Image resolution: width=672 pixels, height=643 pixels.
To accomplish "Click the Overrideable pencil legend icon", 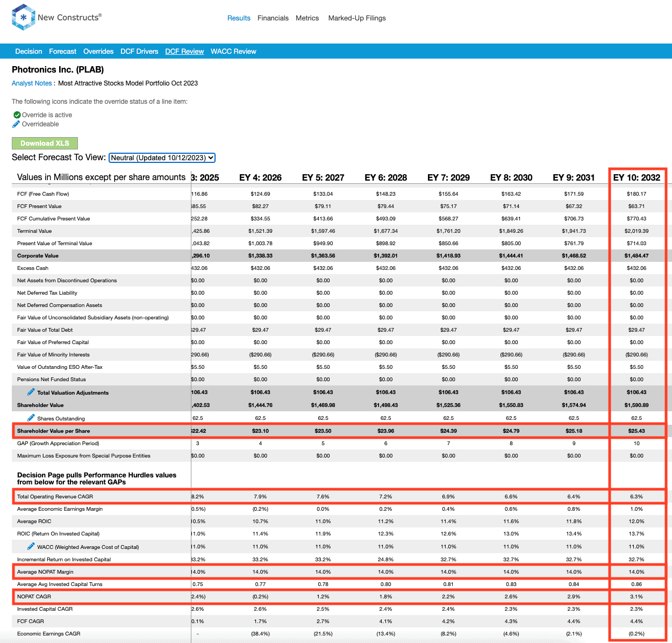I will point(16,124).
